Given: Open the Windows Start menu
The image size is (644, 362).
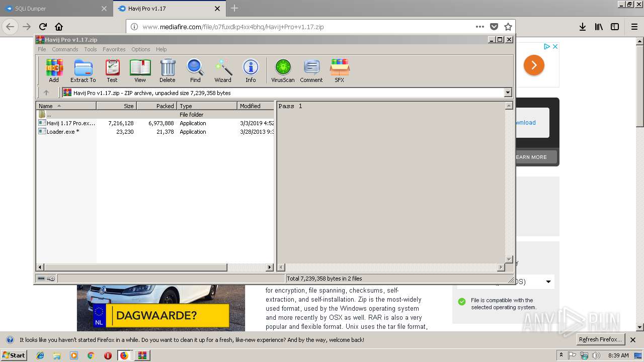Looking at the screenshot, I should pyautogui.click(x=14, y=355).
